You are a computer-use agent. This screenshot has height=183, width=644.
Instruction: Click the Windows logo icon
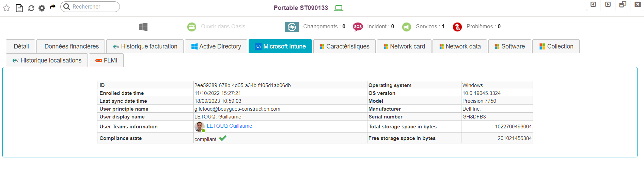click(143, 27)
